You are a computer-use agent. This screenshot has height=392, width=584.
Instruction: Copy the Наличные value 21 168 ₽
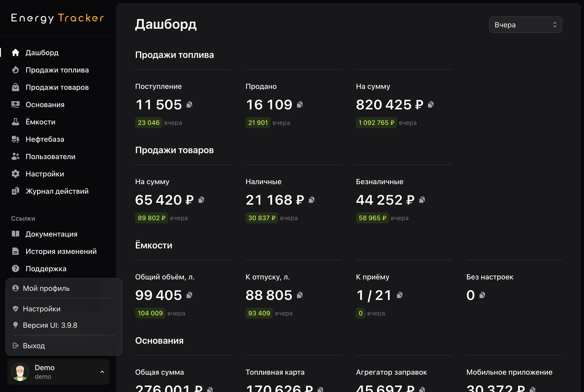(312, 200)
